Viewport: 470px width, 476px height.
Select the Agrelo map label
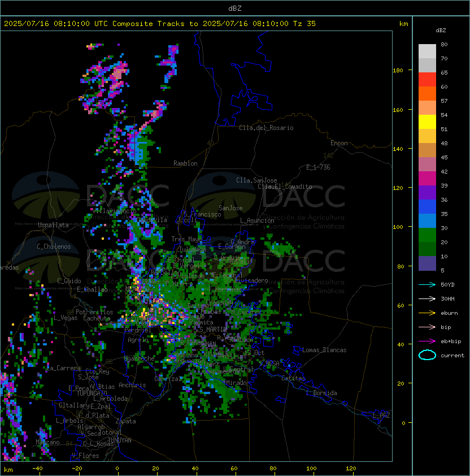[x=138, y=340]
